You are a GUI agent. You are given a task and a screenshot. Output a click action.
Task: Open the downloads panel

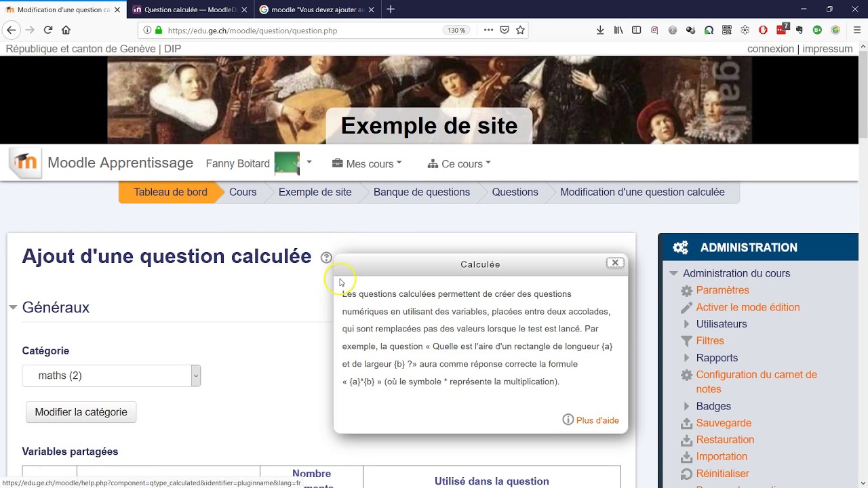click(x=600, y=30)
